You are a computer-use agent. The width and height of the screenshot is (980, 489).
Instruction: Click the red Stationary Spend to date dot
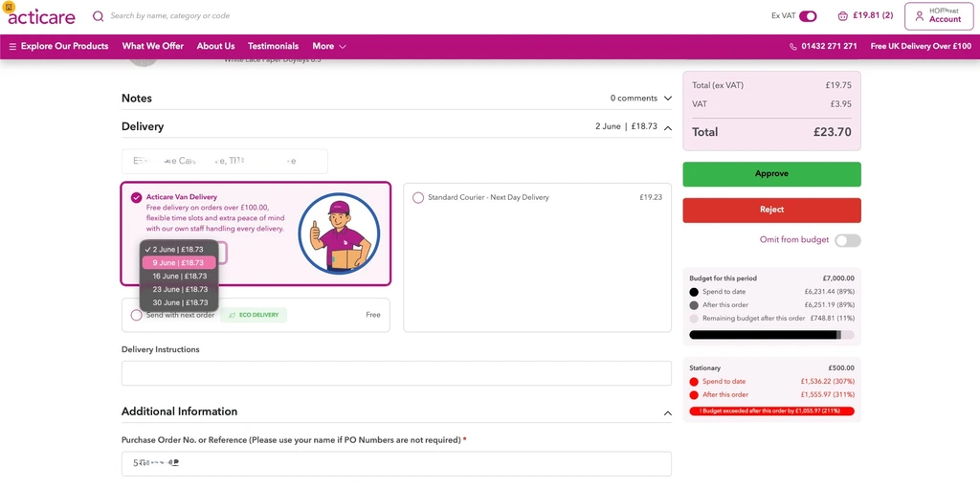coord(694,382)
